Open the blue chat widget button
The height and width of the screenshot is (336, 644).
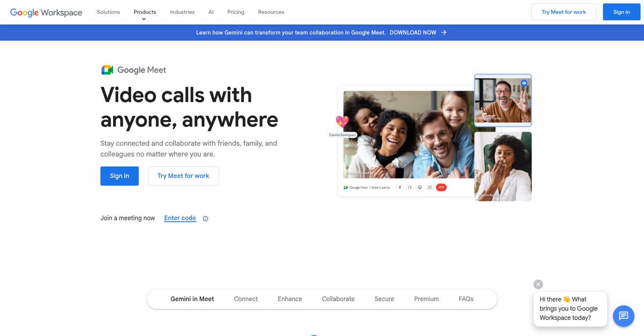[623, 316]
